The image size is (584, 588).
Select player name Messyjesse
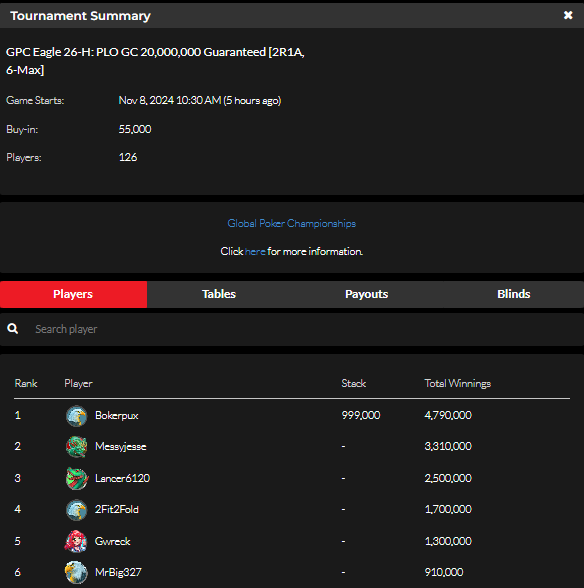[x=120, y=446]
